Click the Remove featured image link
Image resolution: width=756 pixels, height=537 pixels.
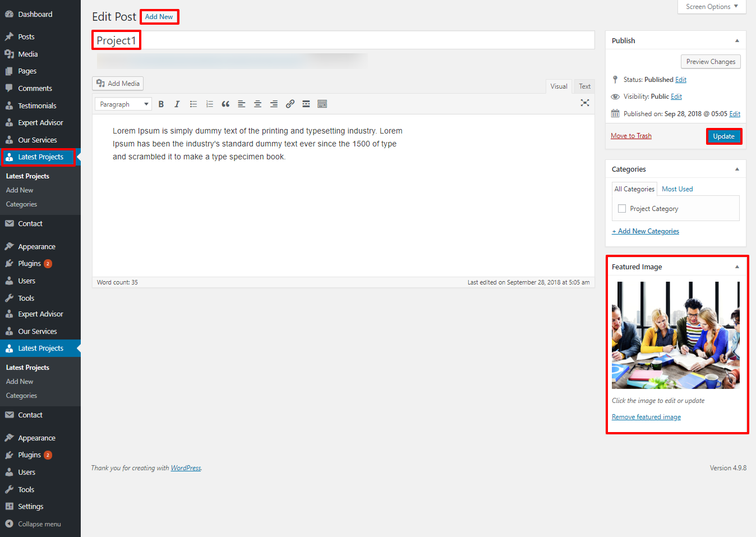(x=646, y=417)
